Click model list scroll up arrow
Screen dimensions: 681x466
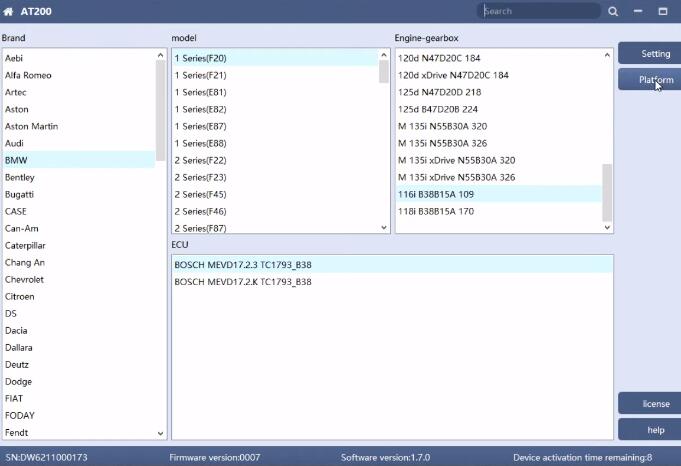click(x=383, y=55)
